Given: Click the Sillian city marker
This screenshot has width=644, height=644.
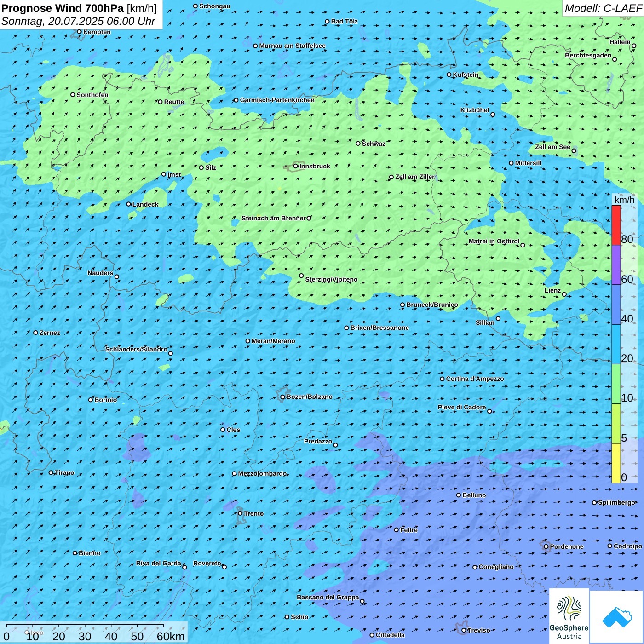Looking at the screenshot, I should point(498,318).
